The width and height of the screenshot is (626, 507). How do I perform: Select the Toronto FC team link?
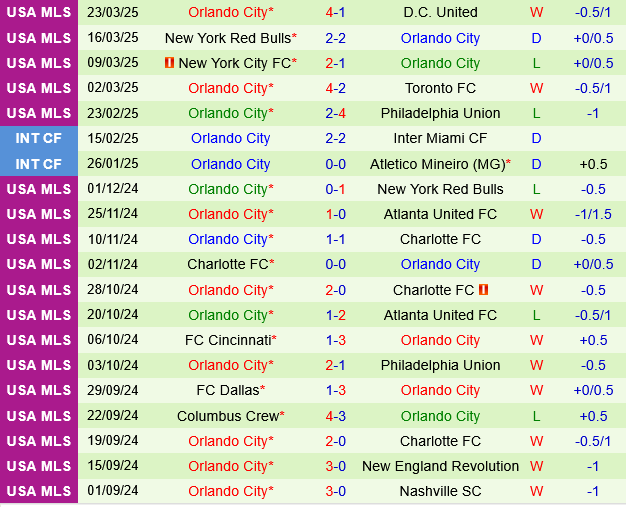pyautogui.click(x=440, y=88)
